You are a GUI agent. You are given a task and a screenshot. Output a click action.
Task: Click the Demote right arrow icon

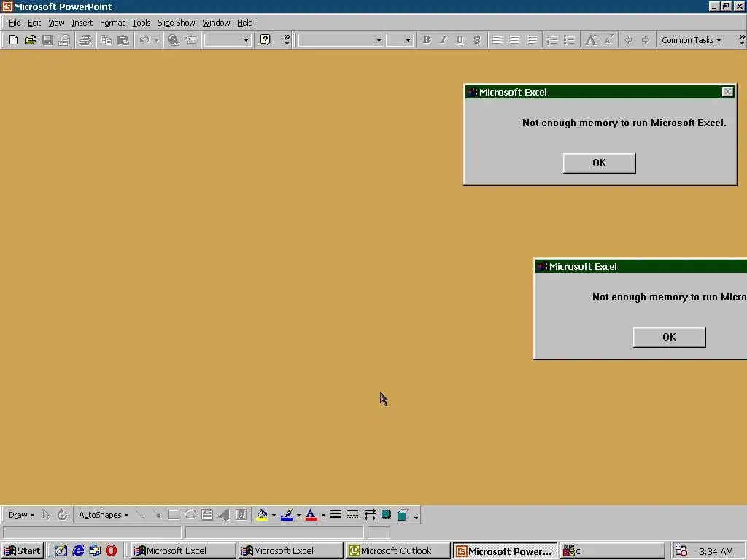(x=646, y=40)
